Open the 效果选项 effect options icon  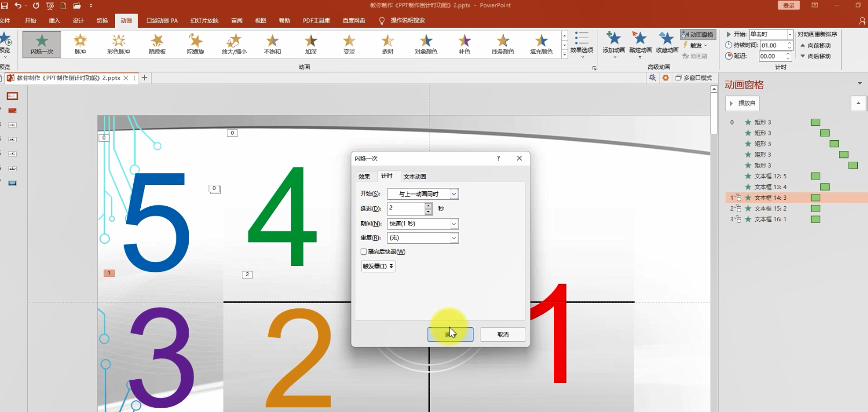[x=582, y=43]
